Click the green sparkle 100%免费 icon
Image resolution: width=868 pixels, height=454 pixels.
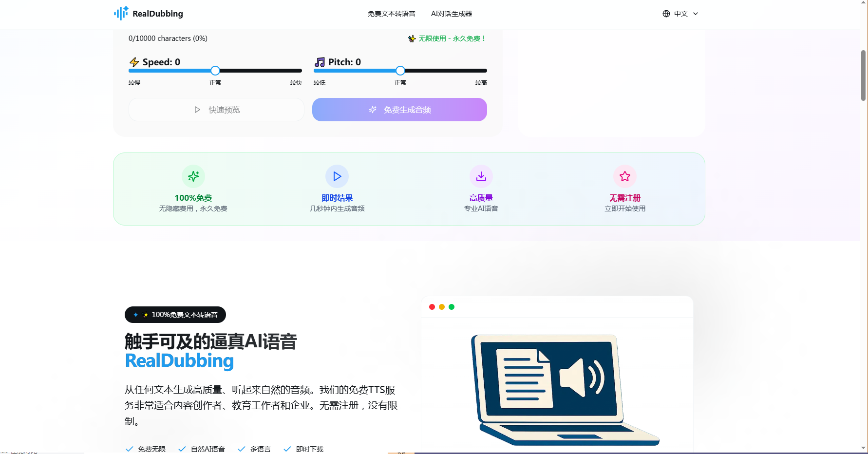pos(193,176)
